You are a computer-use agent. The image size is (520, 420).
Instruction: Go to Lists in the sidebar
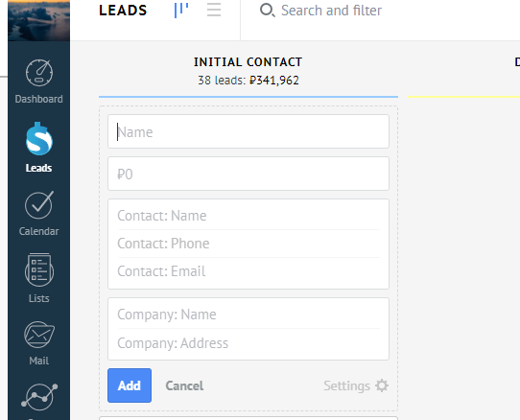point(38,278)
